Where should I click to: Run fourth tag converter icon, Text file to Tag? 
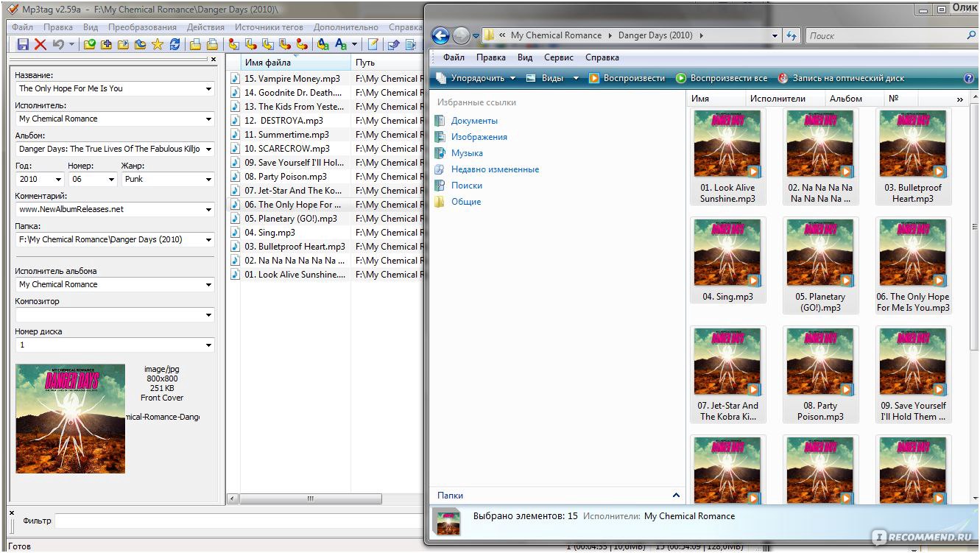click(285, 44)
